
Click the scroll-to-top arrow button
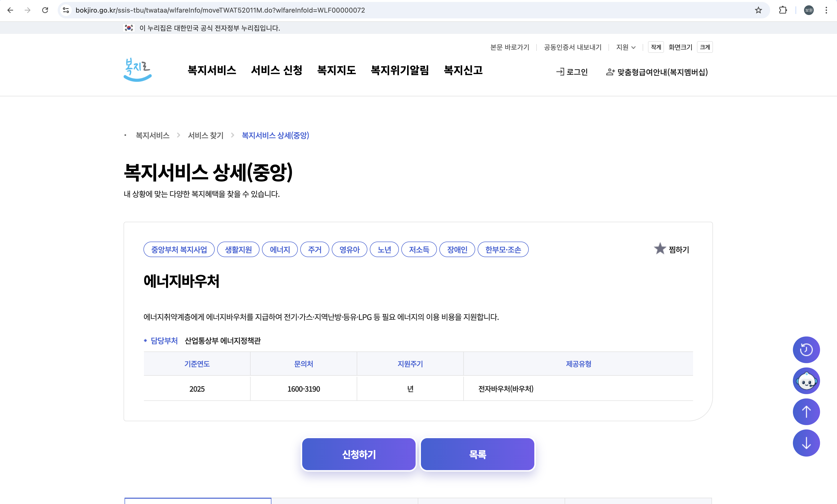(x=806, y=412)
